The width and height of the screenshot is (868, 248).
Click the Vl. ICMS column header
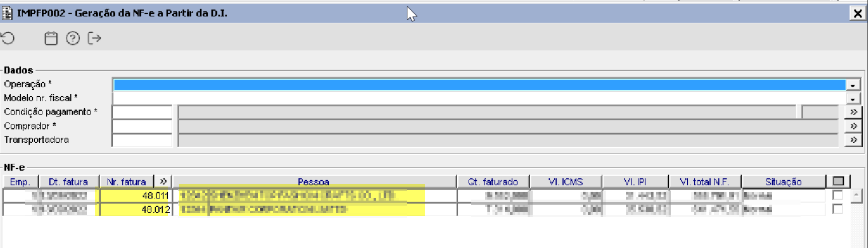(x=565, y=181)
